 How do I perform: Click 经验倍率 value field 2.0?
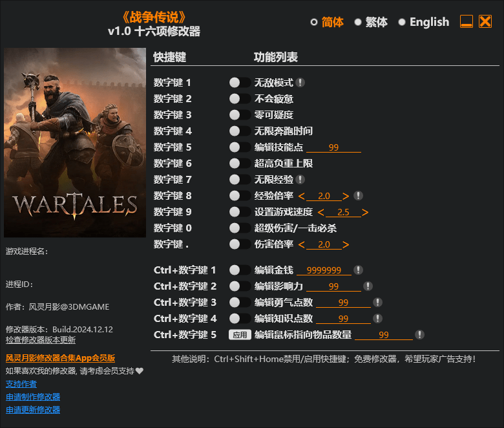[324, 196]
